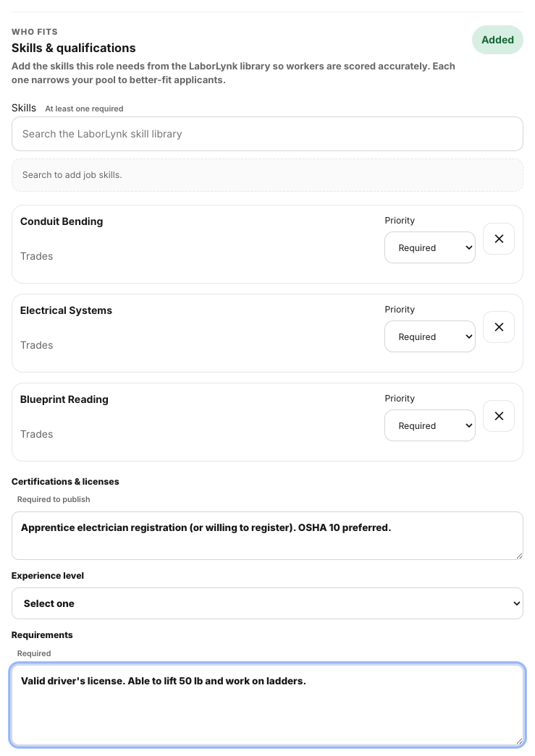Open the Experience level dropdown
This screenshot has width=535, height=756.
(x=267, y=603)
